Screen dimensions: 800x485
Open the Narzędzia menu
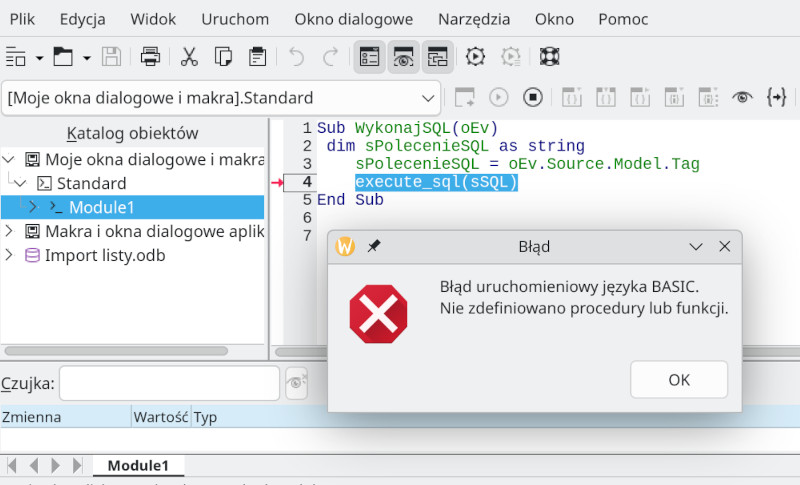pyautogui.click(x=473, y=19)
